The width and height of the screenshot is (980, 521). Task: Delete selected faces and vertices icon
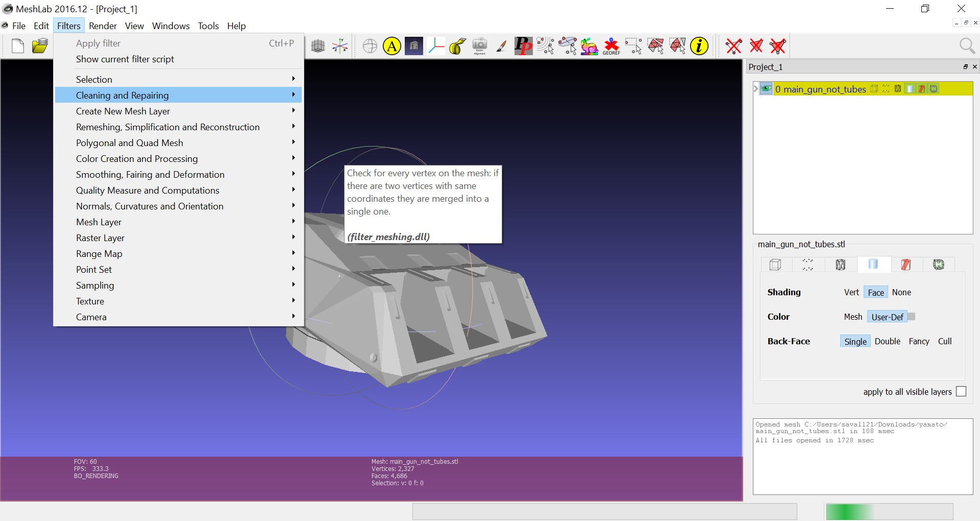tap(778, 46)
